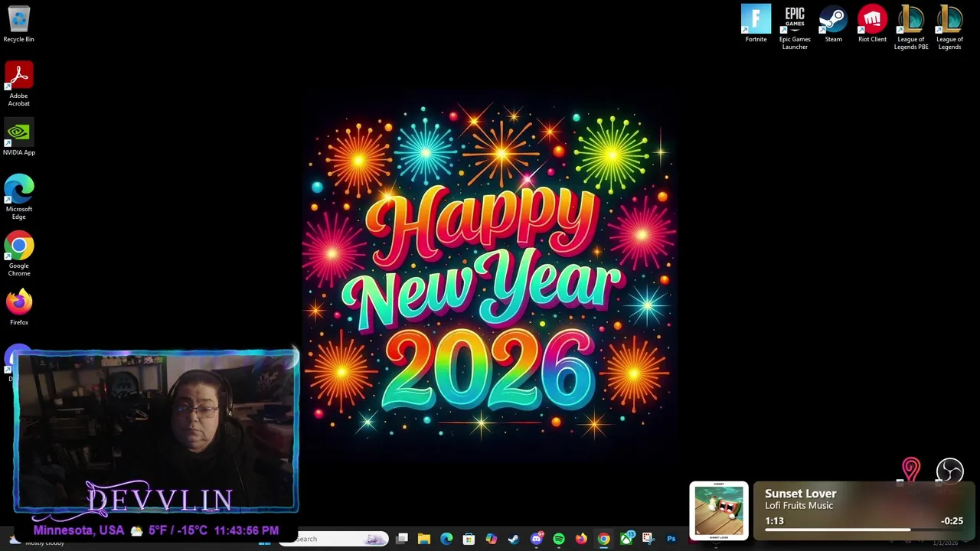This screenshot has width=980, height=551.
Task: Switch to Spotify on the taskbar
Action: 559,539
